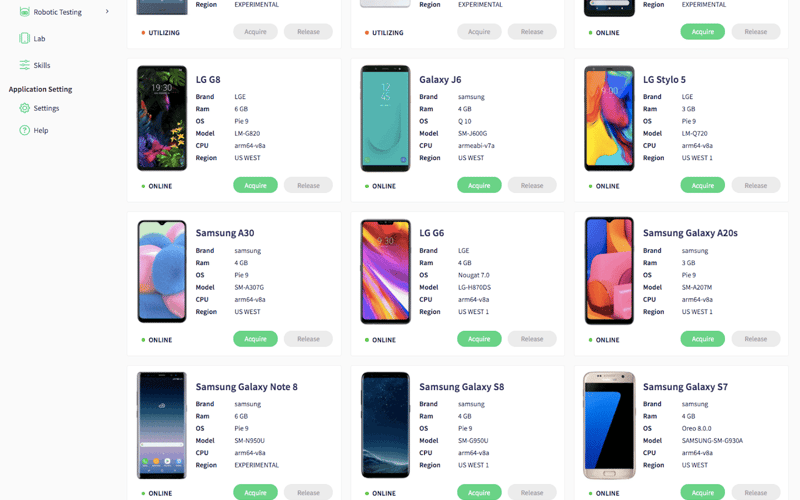Click the LG Stylo 5 phone thumbnail
This screenshot has width=800, height=500.
pyautogui.click(x=609, y=118)
